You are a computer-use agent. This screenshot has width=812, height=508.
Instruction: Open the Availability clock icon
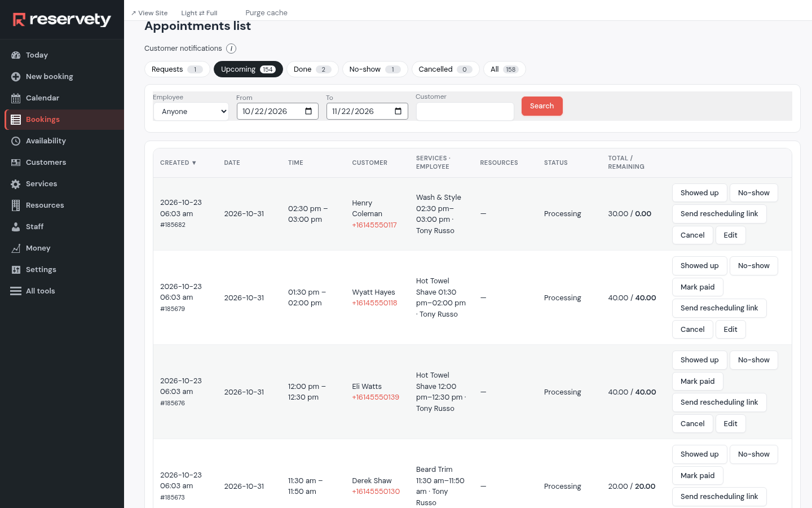(16, 141)
